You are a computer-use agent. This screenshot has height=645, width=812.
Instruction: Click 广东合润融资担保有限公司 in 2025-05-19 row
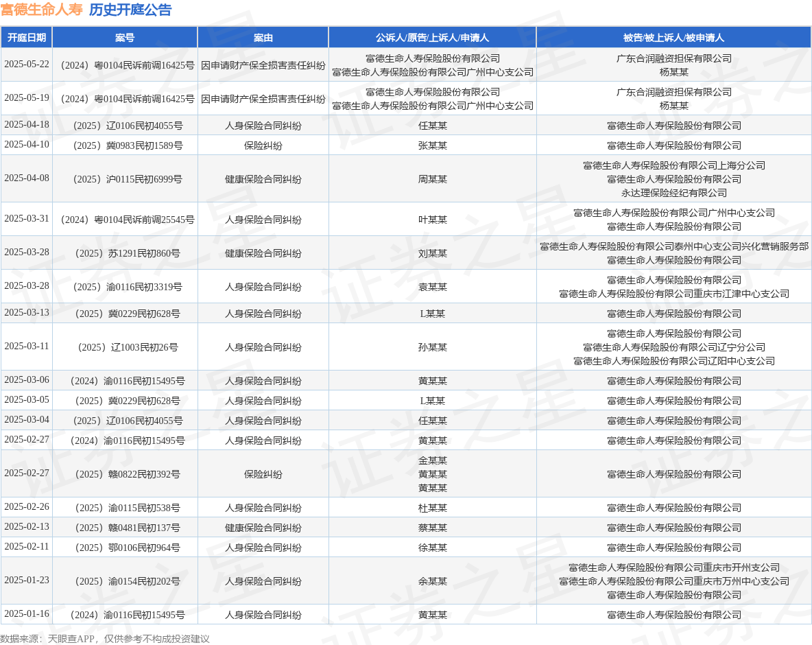[x=673, y=92]
